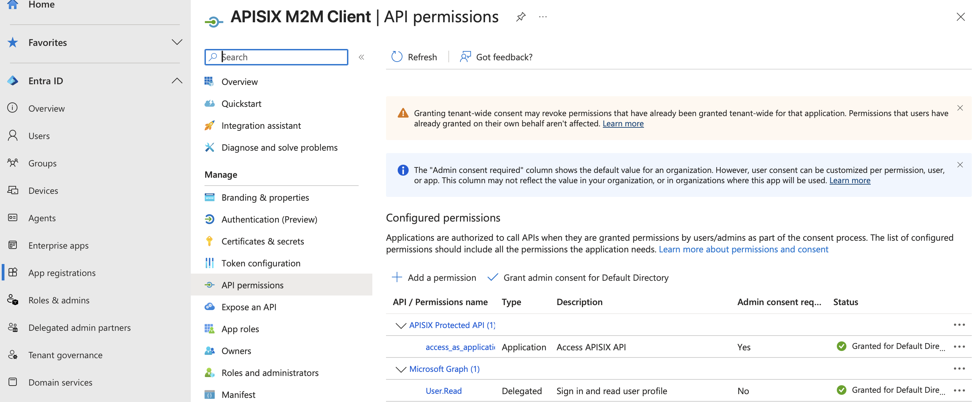
Task: Open the APISIX Protected API (1) link
Action: point(452,325)
